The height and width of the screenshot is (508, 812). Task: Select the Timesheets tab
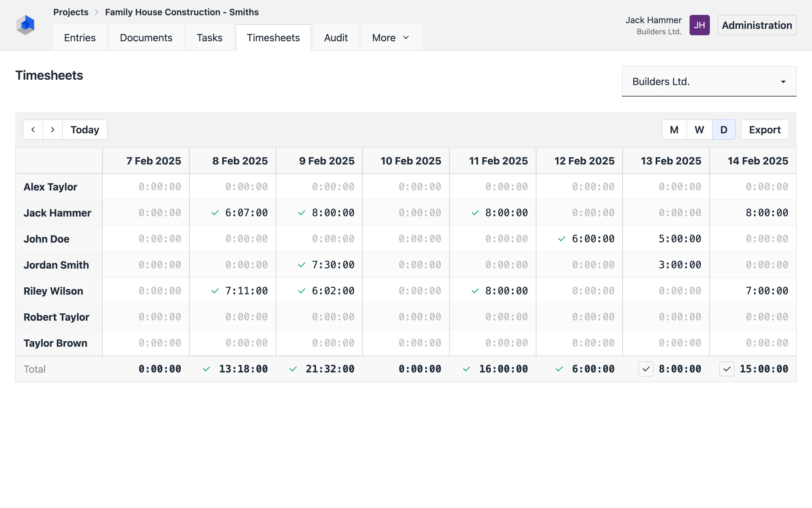coord(273,38)
